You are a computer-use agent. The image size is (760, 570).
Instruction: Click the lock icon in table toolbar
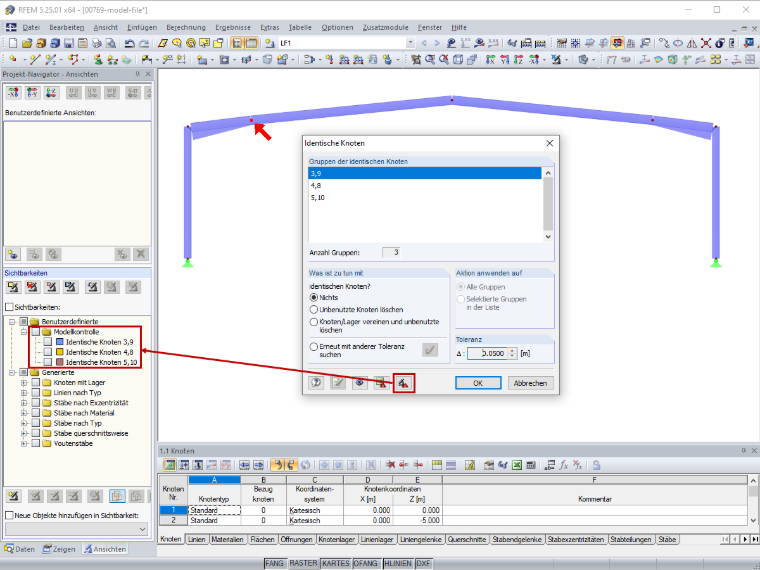coord(597,465)
